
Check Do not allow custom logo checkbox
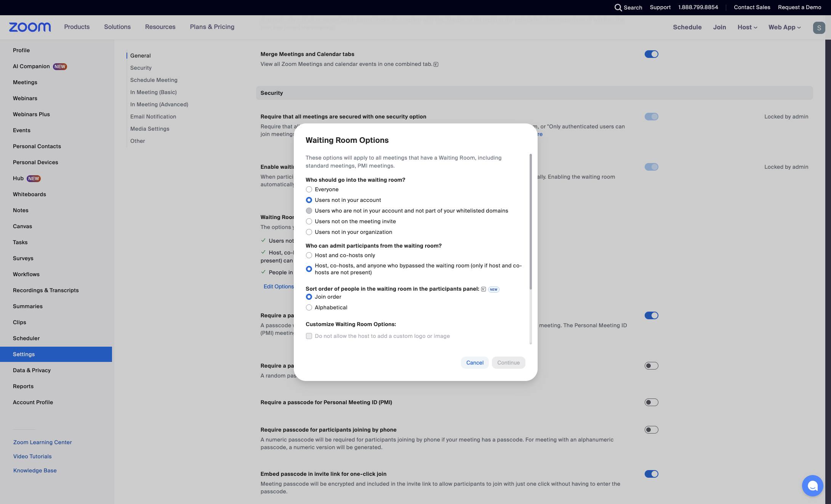pyautogui.click(x=309, y=336)
